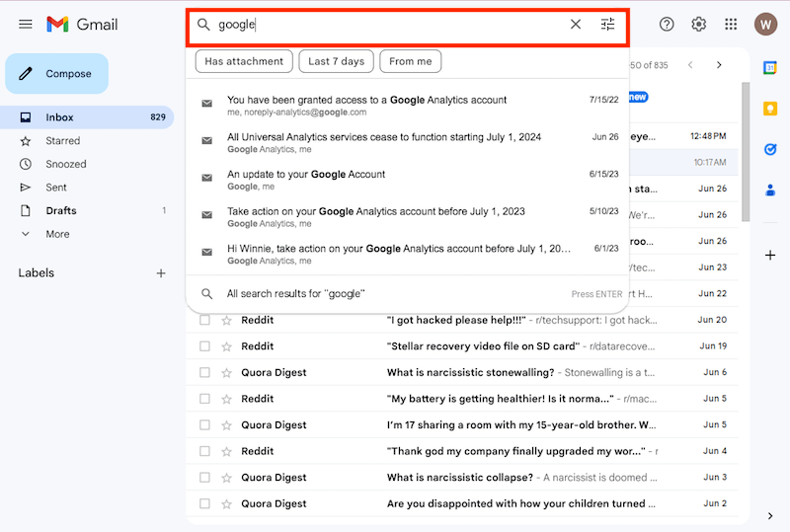Star the 'I'm 17 sharing a room' email

point(227,424)
